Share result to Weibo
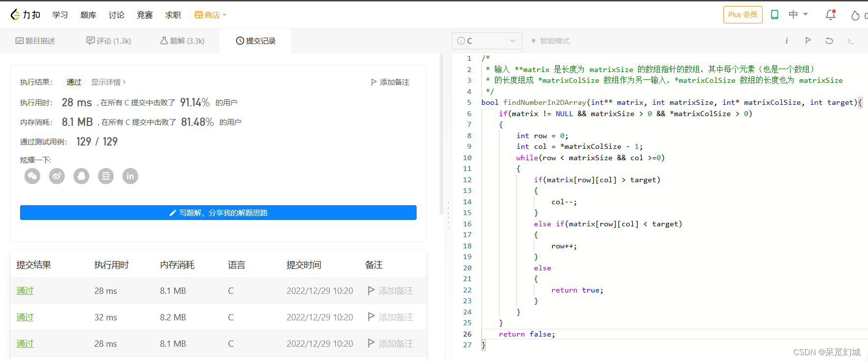 57,176
